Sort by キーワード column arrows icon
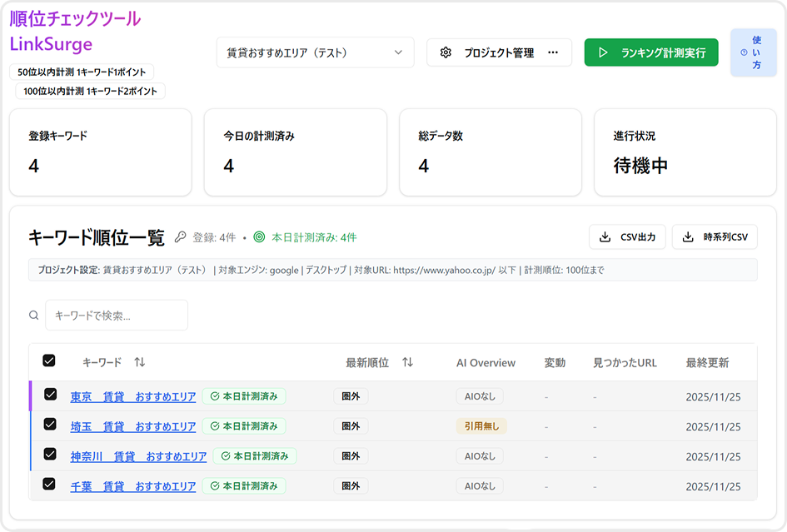This screenshot has height=532, width=787. [140, 362]
